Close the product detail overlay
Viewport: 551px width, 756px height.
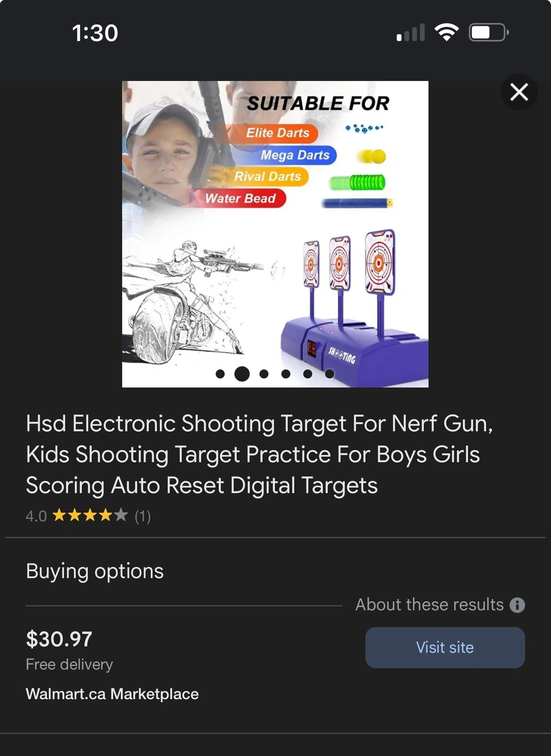pyautogui.click(x=519, y=92)
